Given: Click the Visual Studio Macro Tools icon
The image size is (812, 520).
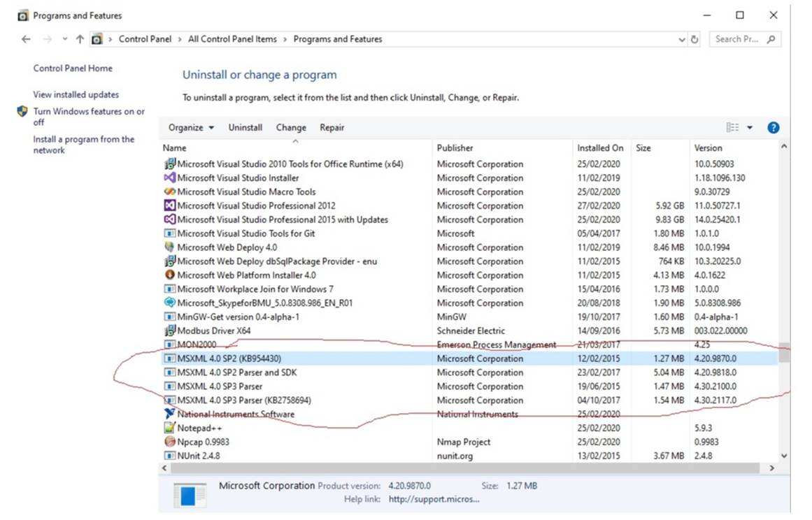Looking at the screenshot, I should tap(169, 192).
